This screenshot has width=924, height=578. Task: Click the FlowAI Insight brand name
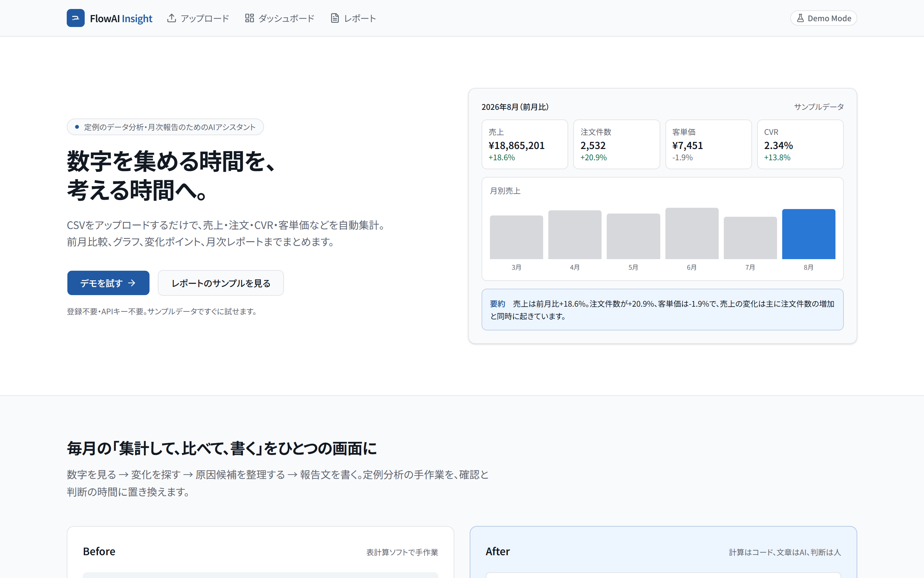coord(121,18)
